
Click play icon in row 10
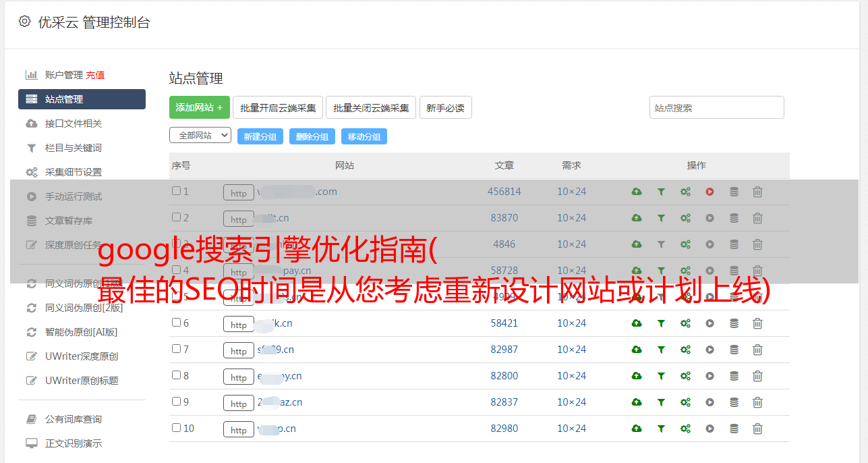click(710, 429)
